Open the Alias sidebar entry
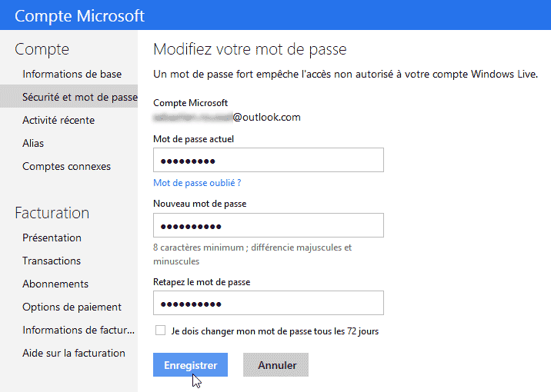This screenshot has height=392, width=551. [33, 143]
